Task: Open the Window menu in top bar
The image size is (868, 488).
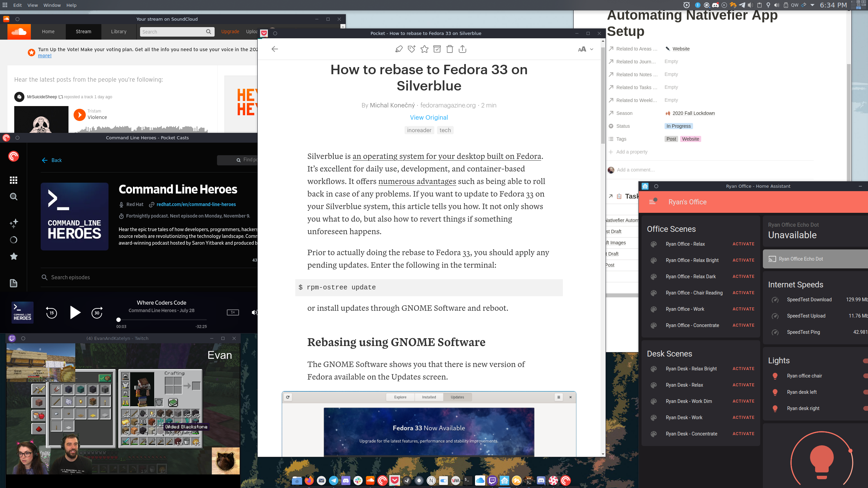Action: pyautogui.click(x=52, y=5)
